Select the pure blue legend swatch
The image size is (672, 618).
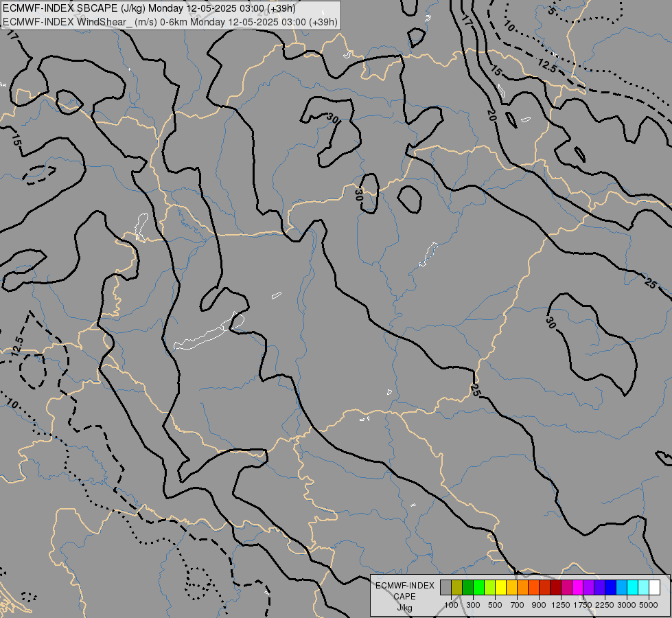(x=611, y=587)
